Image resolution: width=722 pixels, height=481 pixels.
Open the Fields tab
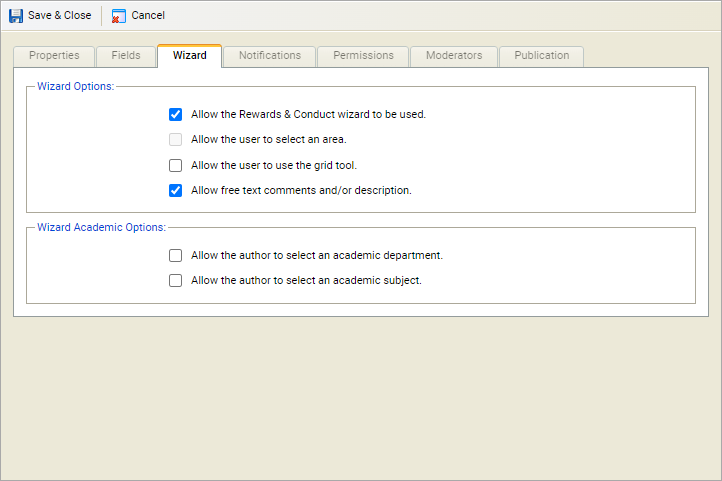[126, 56]
